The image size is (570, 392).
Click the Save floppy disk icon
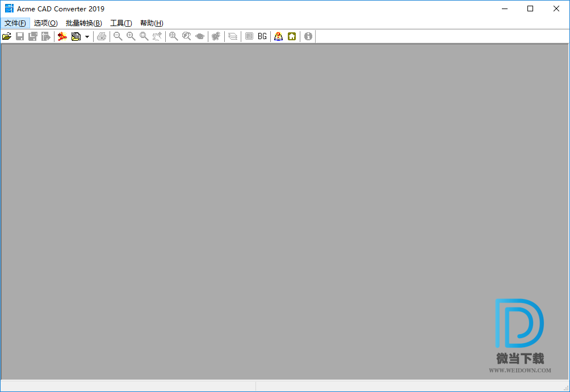20,36
